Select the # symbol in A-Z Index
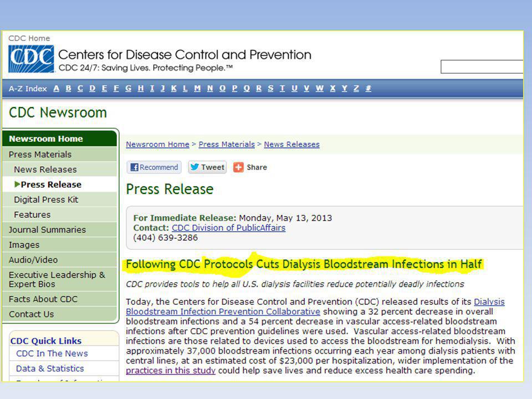This screenshot has width=532, height=399. pos(368,89)
